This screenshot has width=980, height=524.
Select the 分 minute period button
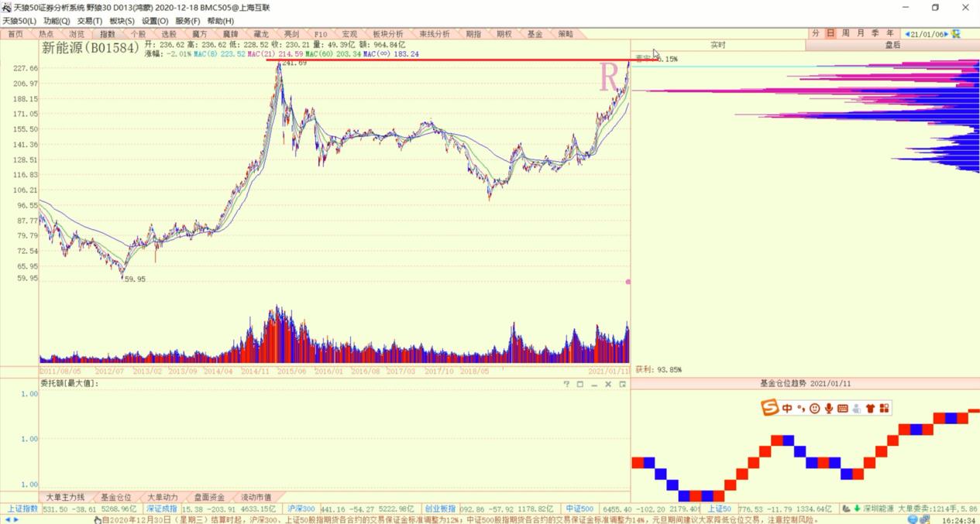[816, 33]
